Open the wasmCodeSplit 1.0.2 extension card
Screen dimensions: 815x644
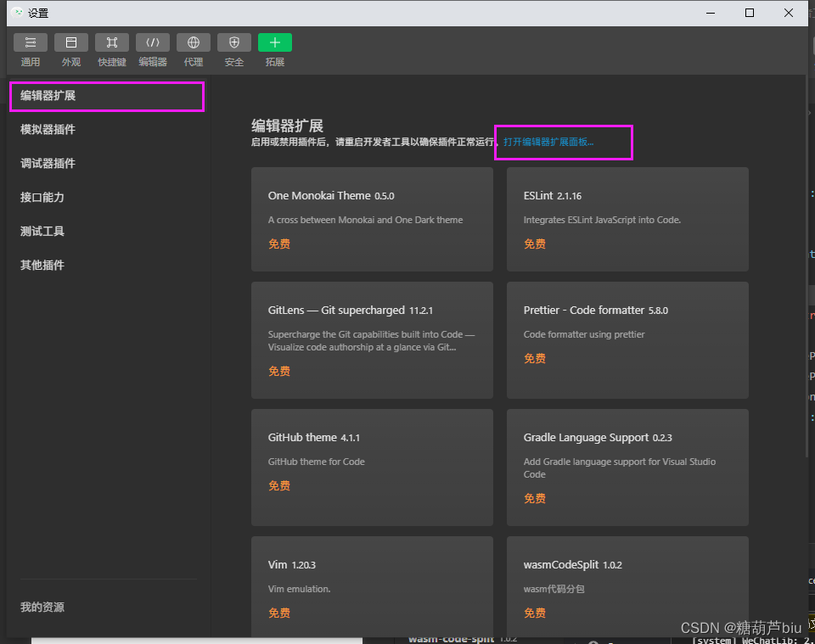coord(627,587)
